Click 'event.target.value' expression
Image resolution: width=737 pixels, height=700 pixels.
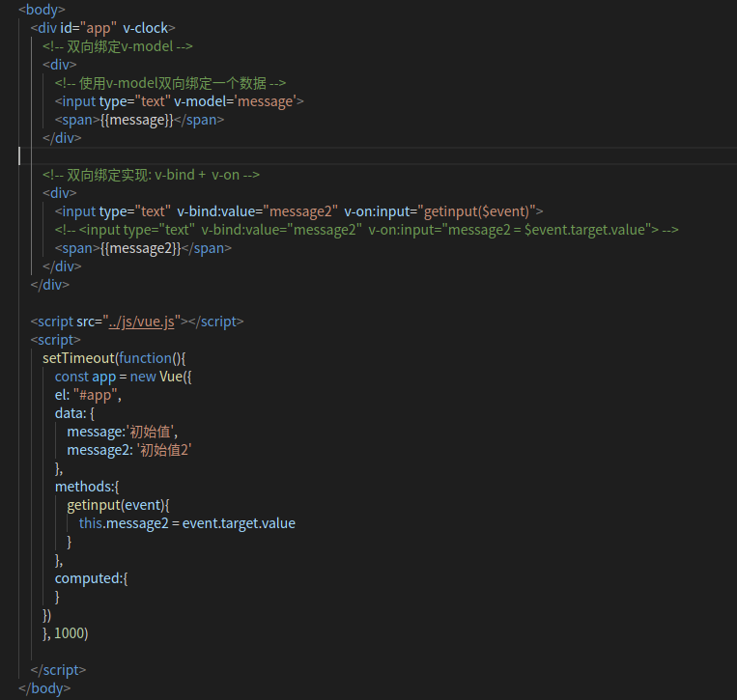(x=239, y=523)
